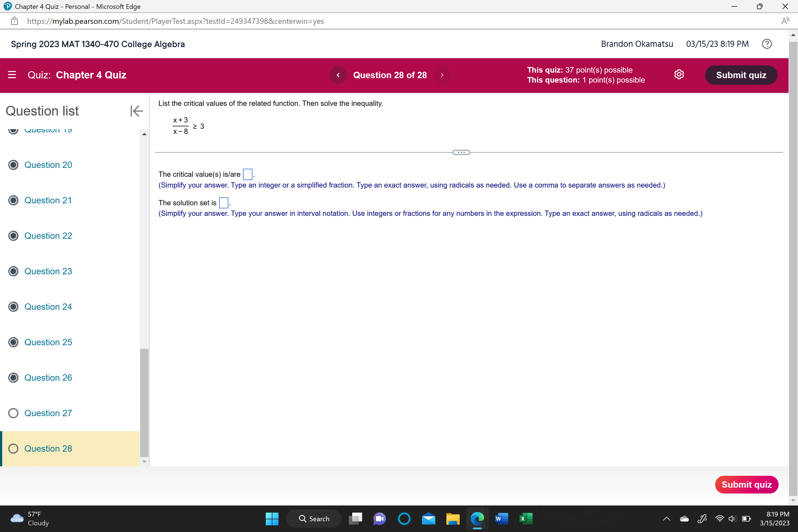
Task: Click the Wi-Fi icon in system tray
Action: [x=719, y=519]
